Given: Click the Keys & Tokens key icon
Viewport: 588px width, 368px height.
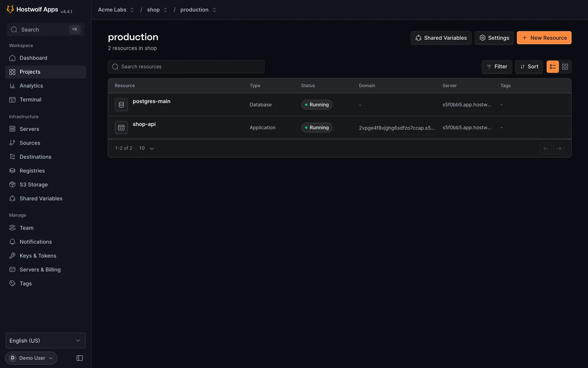Looking at the screenshot, I should pos(12,256).
